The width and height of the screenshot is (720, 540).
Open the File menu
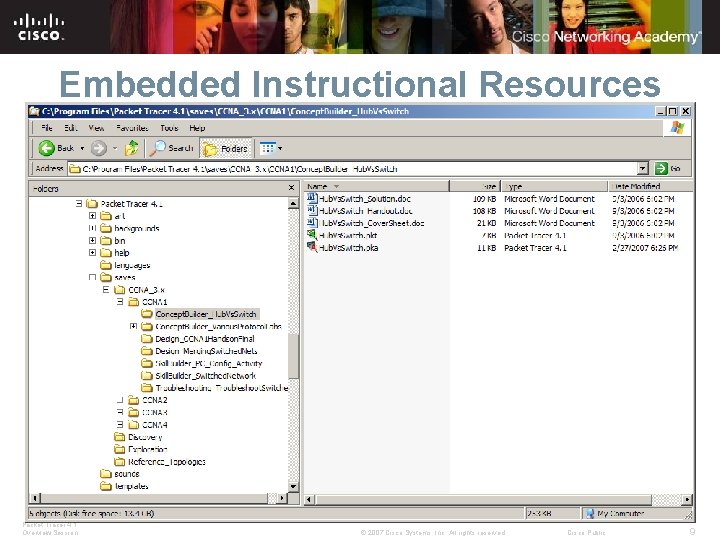click(x=47, y=128)
